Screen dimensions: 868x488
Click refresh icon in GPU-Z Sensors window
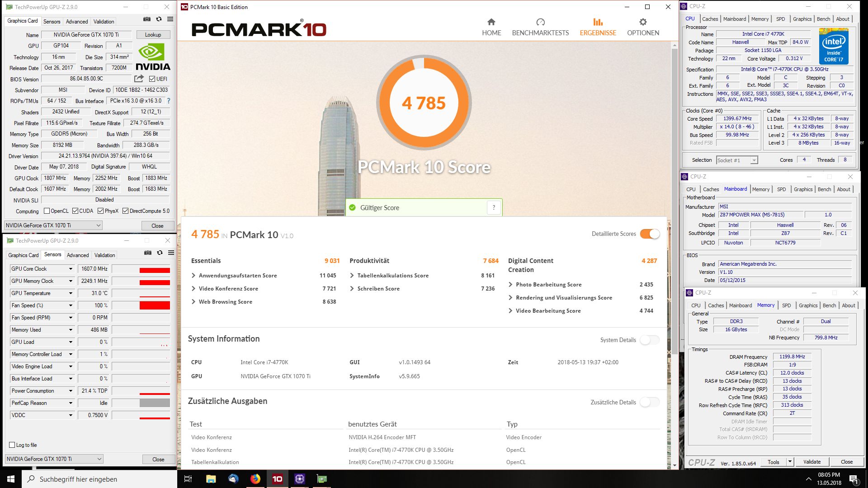coord(160,253)
